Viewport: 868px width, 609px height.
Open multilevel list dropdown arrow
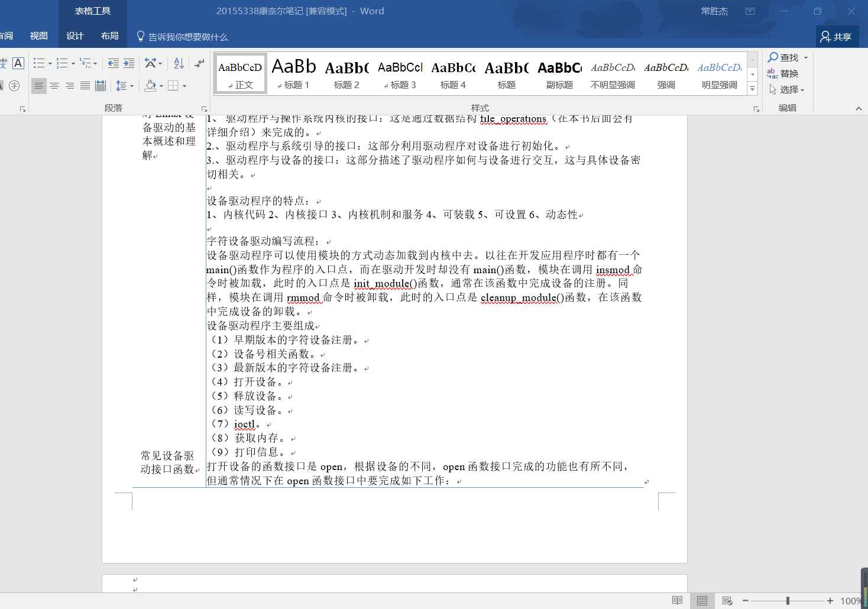point(96,64)
